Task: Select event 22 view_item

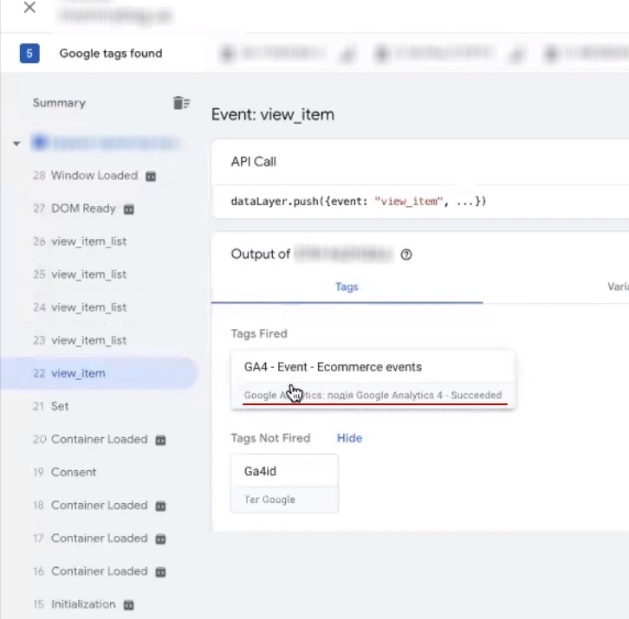Action: [x=78, y=373]
